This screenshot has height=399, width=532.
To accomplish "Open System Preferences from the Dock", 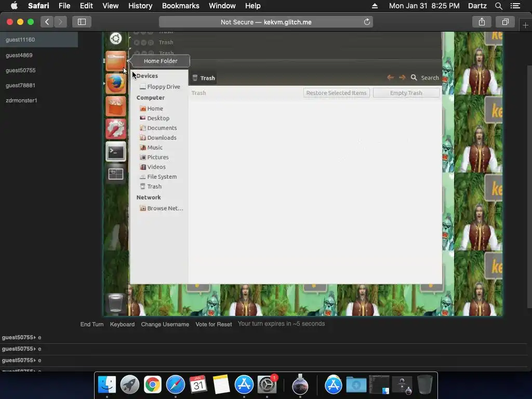I will [267, 385].
